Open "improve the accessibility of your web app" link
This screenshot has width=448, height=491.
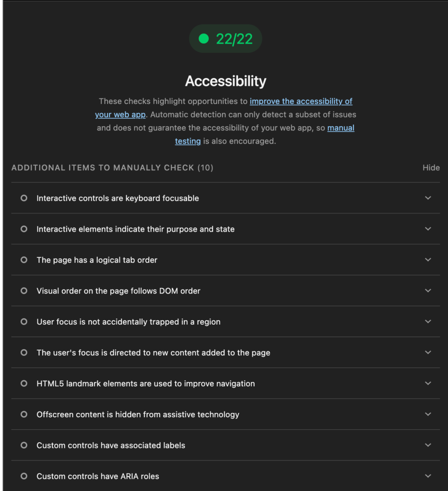[301, 101]
